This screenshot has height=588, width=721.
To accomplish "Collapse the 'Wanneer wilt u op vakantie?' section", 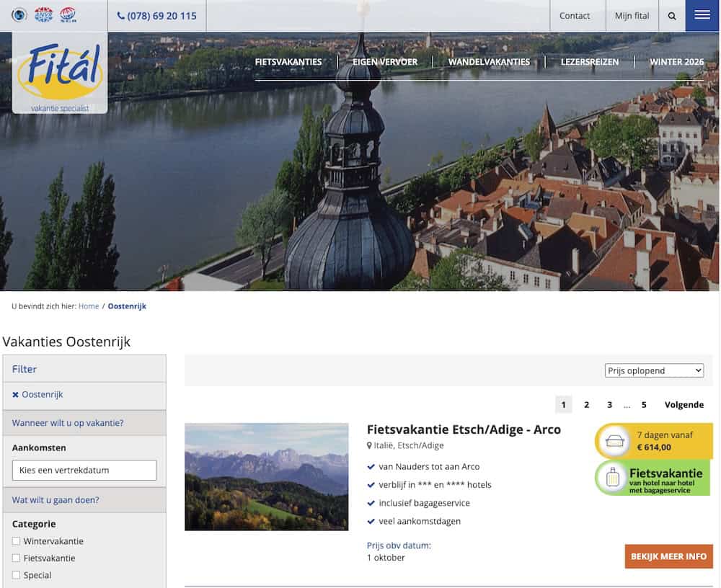I will point(84,423).
